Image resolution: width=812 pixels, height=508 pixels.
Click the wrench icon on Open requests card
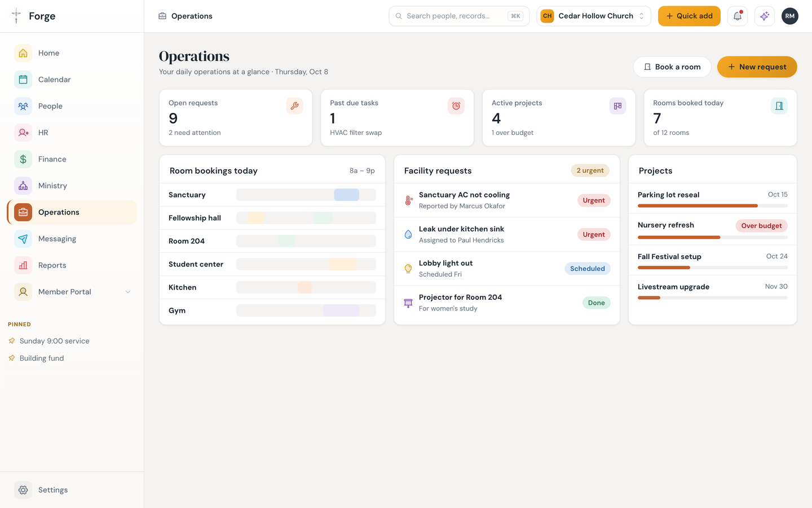[x=294, y=106]
